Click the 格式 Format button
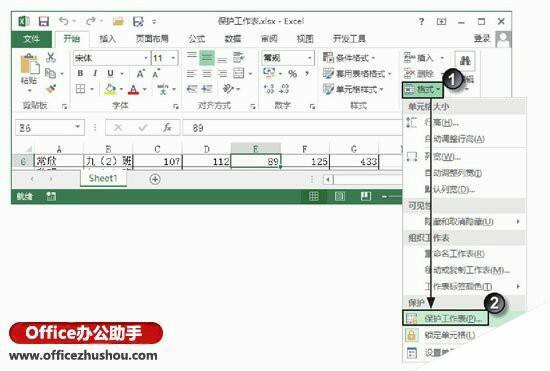The height and width of the screenshot is (371, 550). (x=423, y=90)
